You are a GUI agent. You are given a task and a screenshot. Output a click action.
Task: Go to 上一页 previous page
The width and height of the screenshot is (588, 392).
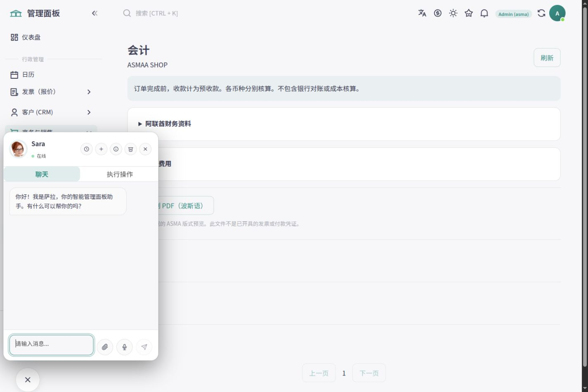pos(319,373)
